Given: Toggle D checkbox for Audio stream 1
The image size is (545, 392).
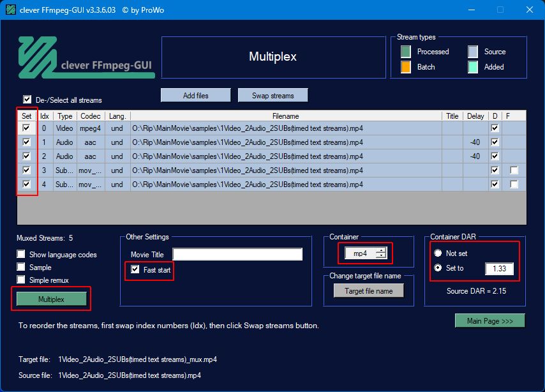Looking at the screenshot, I should 495,142.
